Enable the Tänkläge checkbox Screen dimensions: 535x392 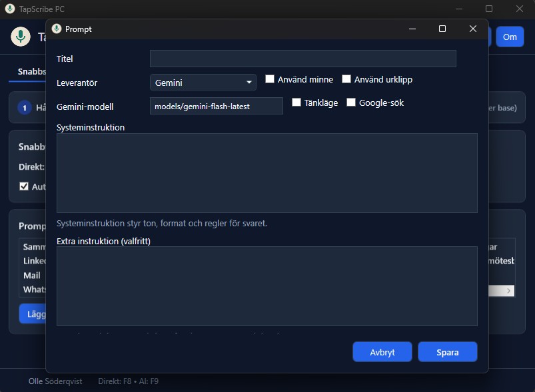tap(297, 102)
